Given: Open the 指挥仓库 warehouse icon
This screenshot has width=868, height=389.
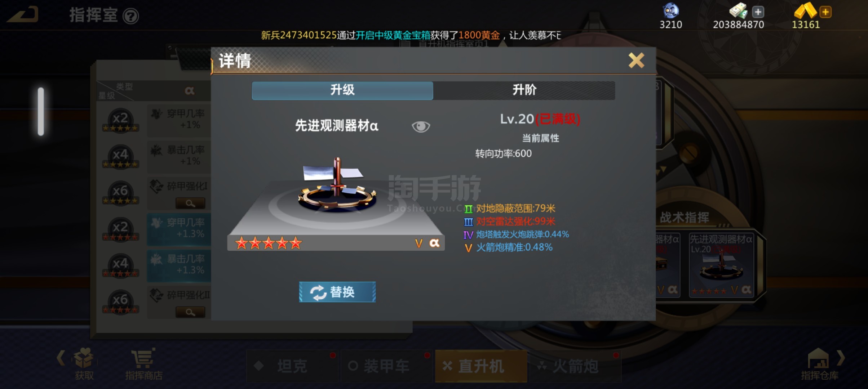Looking at the screenshot, I should click(819, 364).
